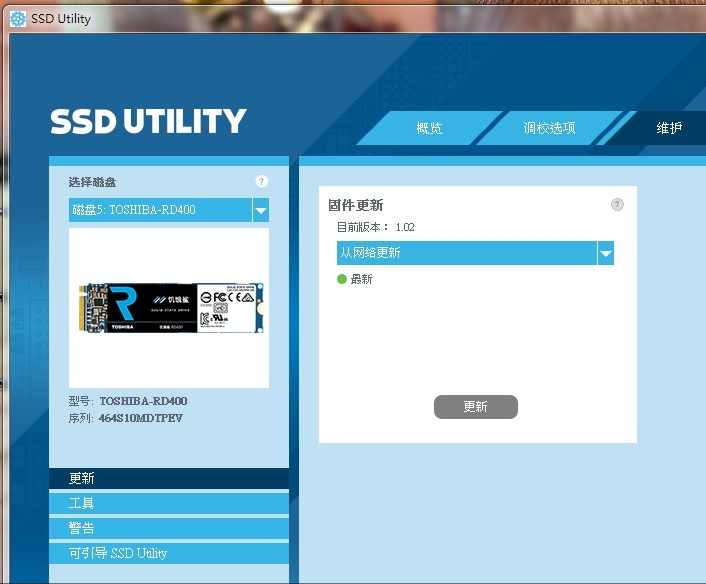Click the model text TOSHIBA-RD400 below image
This screenshot has width=706, height=584.
pos(143,401)
